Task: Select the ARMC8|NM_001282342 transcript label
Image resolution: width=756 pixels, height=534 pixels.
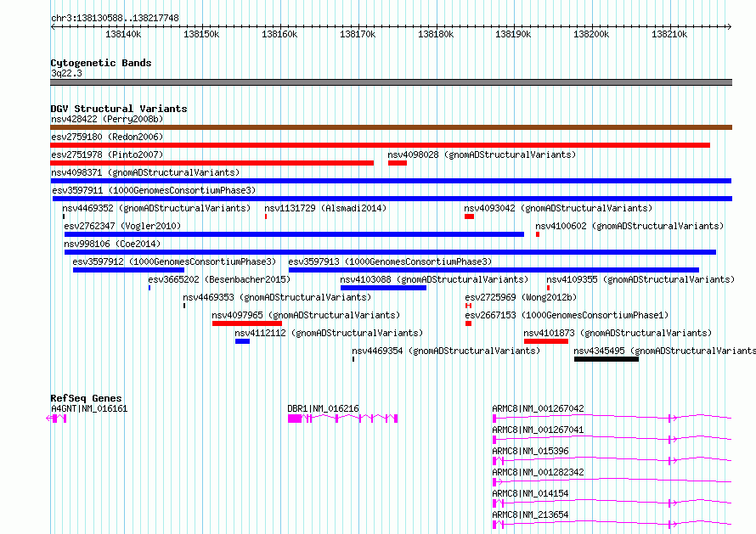Action: click(538, 472)
